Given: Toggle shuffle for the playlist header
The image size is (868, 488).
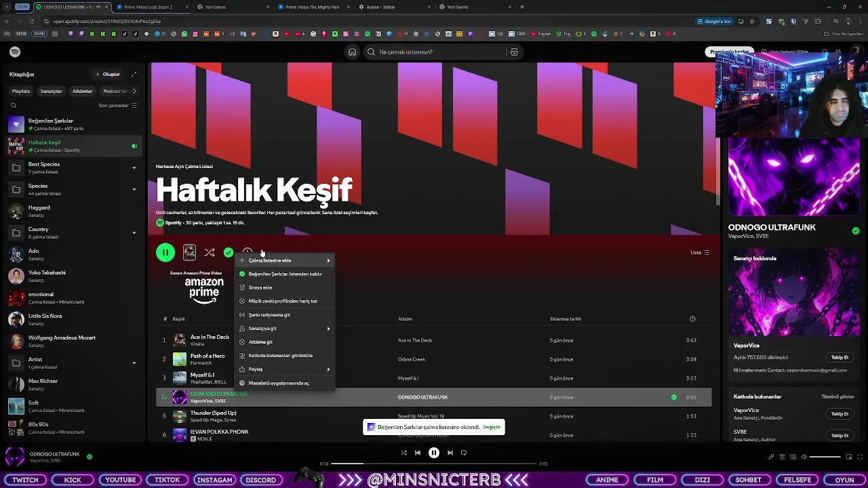Looking at the screenshot, I should click(210, 253).
